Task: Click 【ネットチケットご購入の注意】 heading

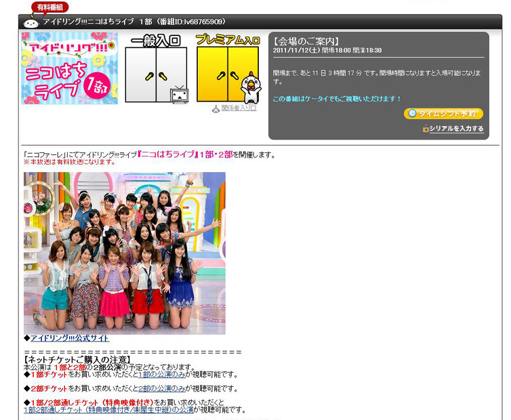Action: (x=77, y=360)
